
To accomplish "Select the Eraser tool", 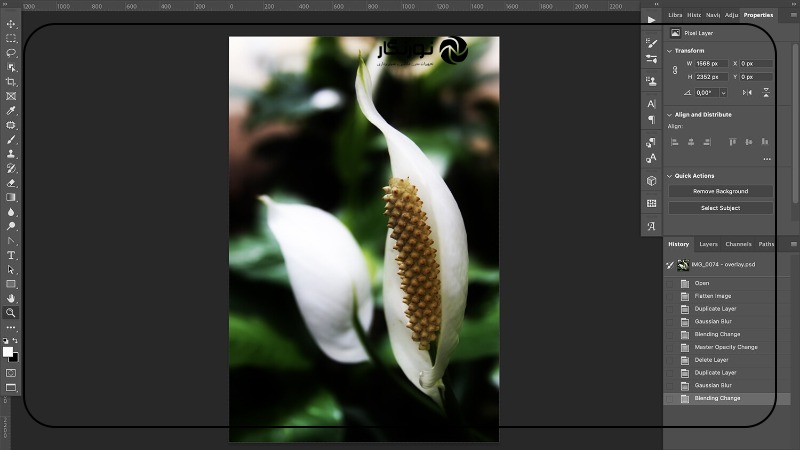I will click(11, 183).
